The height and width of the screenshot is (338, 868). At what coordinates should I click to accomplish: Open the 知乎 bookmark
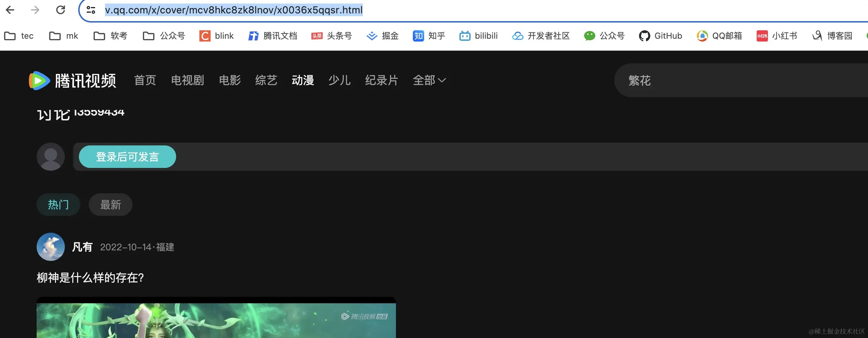[x=429, y=36]
